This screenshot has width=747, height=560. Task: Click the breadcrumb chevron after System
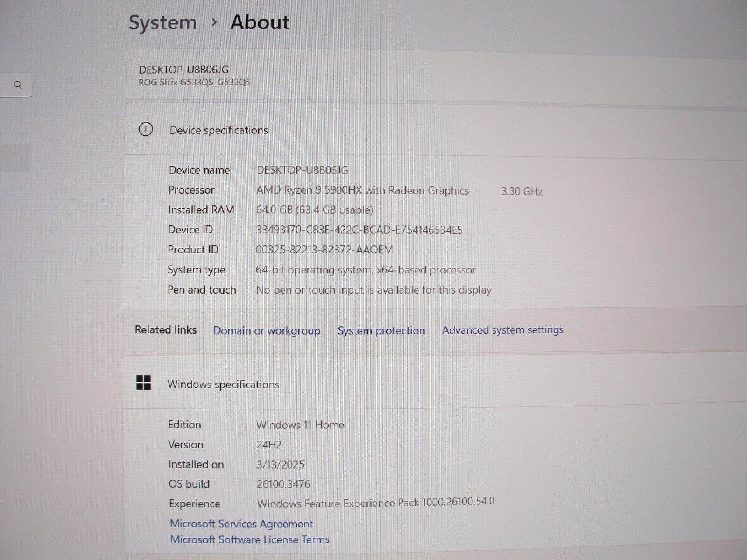pyautogui.click(x=214, y=22)
